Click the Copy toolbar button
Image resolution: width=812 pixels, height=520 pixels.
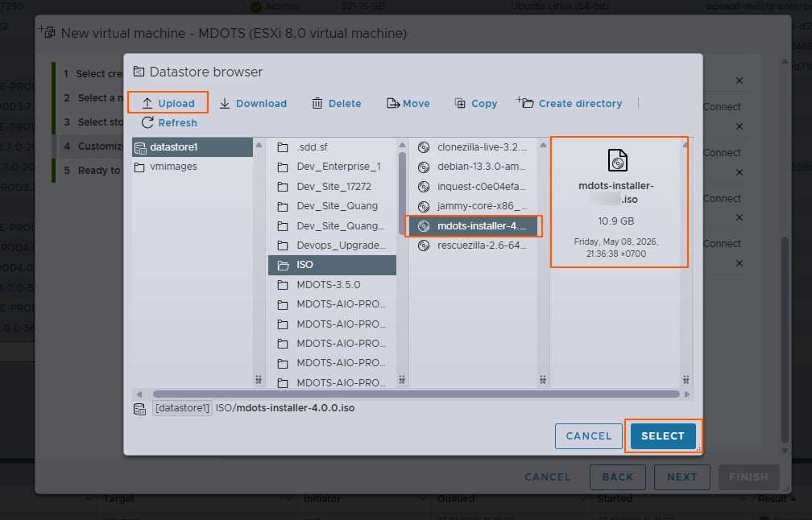tap(476, 104)
